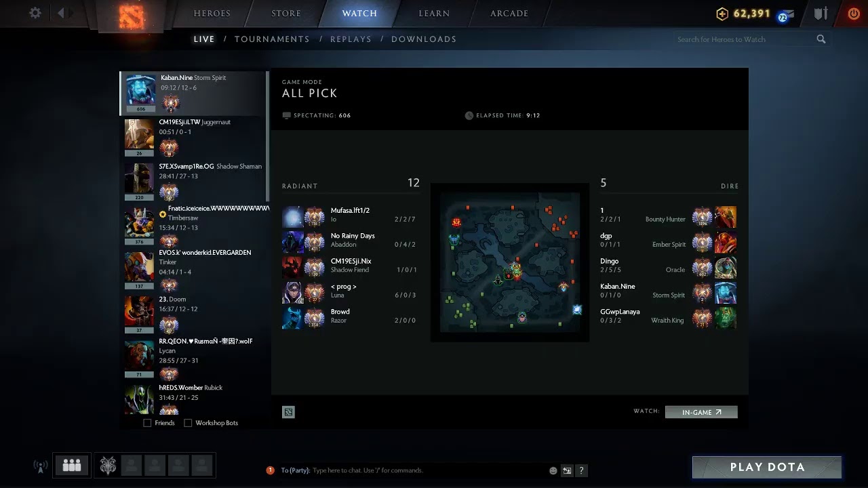Click the Abaddon portrait for No Rainy Days

tap(292, 242)
